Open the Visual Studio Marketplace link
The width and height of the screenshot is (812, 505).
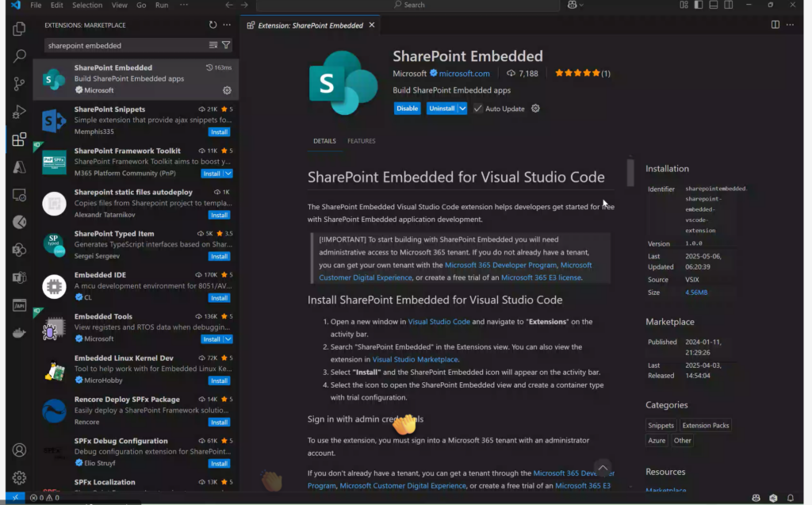coord(416,359)
